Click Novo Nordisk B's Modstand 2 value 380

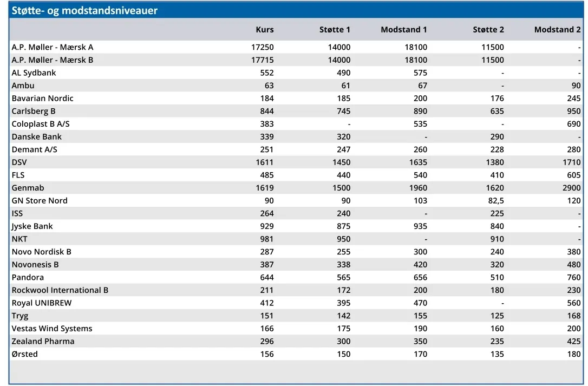(x=574, y=252)
